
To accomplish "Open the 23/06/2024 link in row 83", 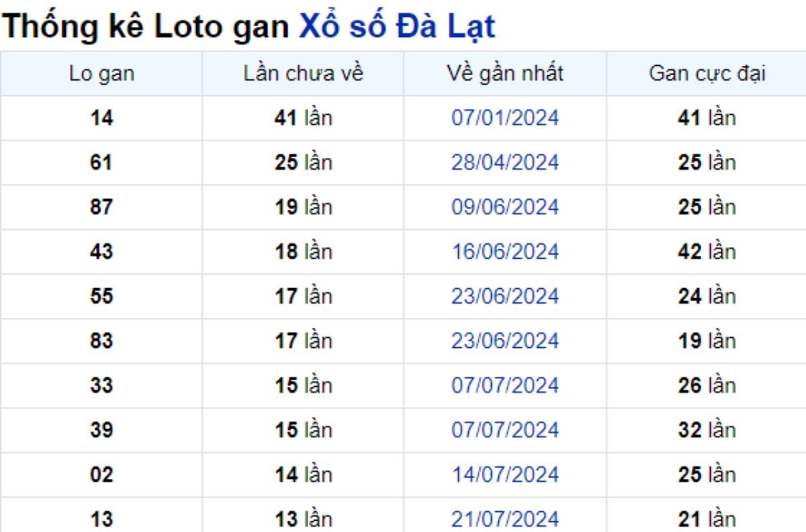I will pyautogui.click(x=505, y=341).
